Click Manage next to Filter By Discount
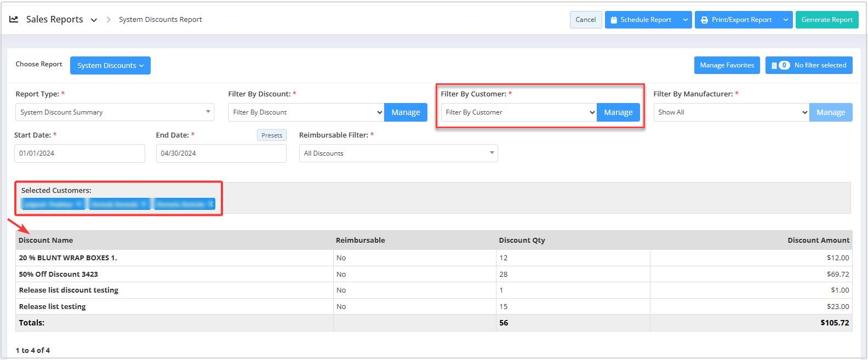 (406, 112)
